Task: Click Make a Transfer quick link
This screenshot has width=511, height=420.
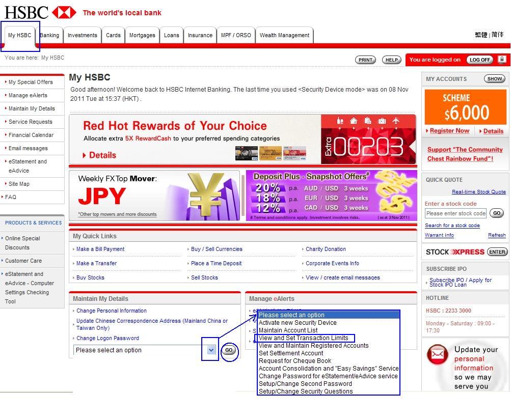Action: pyautogui.click(x=96, y=263)
